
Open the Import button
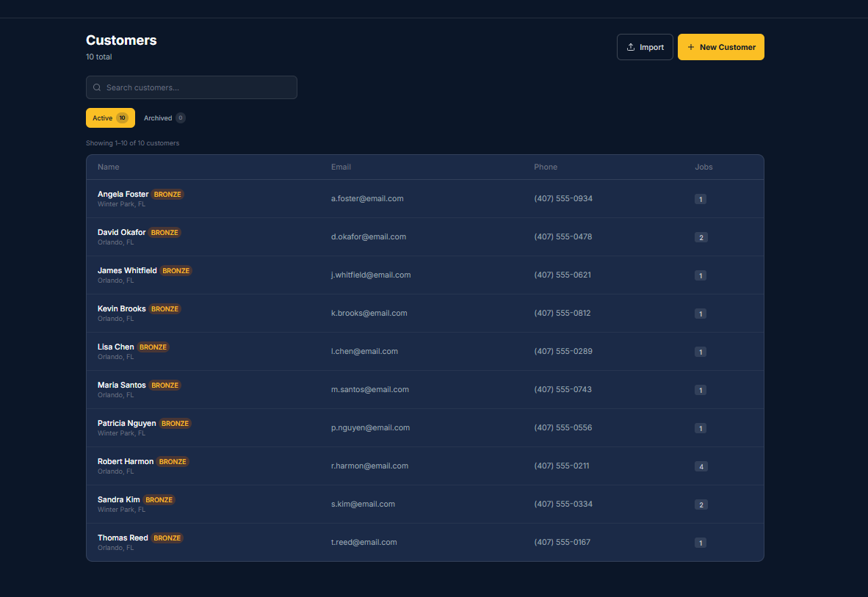click(645, 47)
